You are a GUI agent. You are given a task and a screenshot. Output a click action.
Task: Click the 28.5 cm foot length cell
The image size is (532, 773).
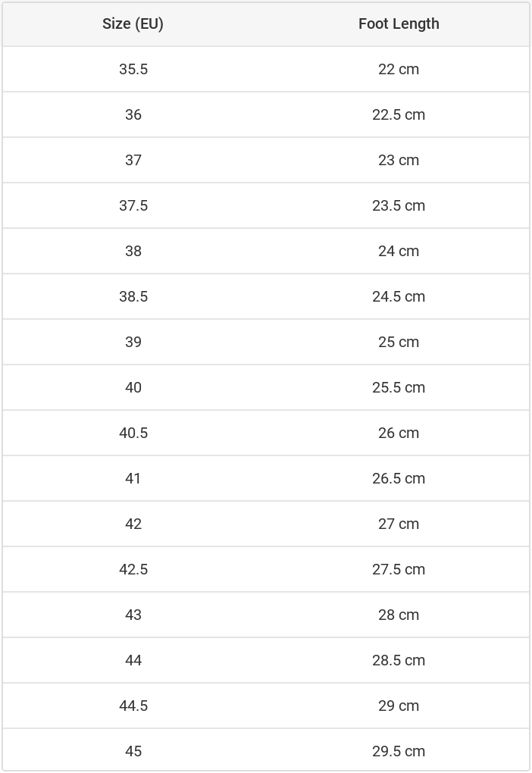coord(399,660)
